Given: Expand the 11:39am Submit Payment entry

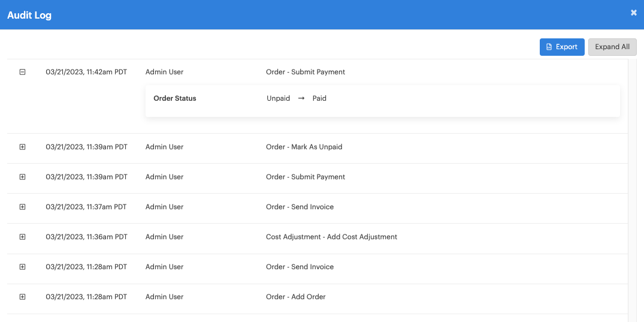Looking at the screenshot, I should point(23,177).
